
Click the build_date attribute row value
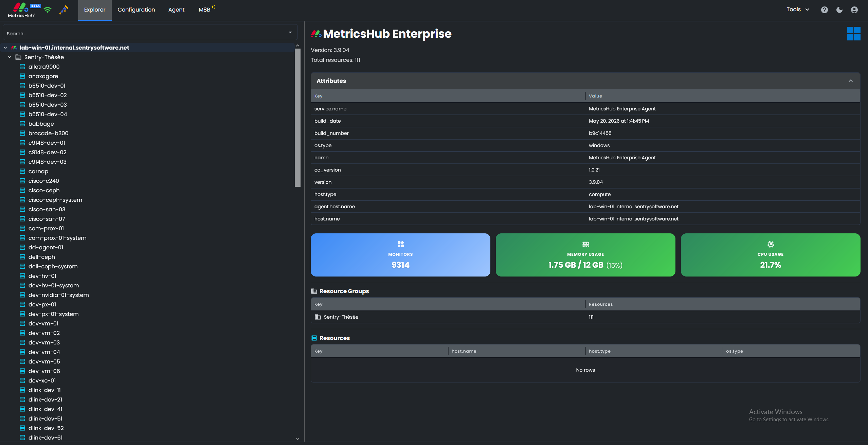pyautogui.click(x=619, y=121)
